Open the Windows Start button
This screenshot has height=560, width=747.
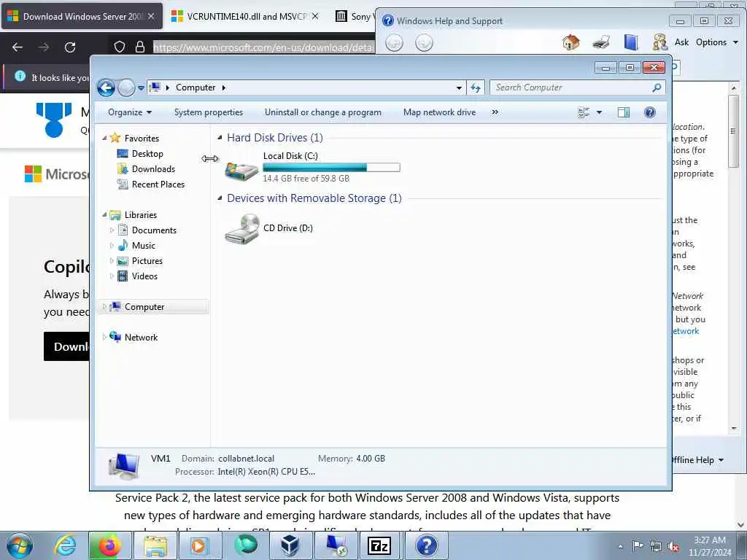(20, 545)
